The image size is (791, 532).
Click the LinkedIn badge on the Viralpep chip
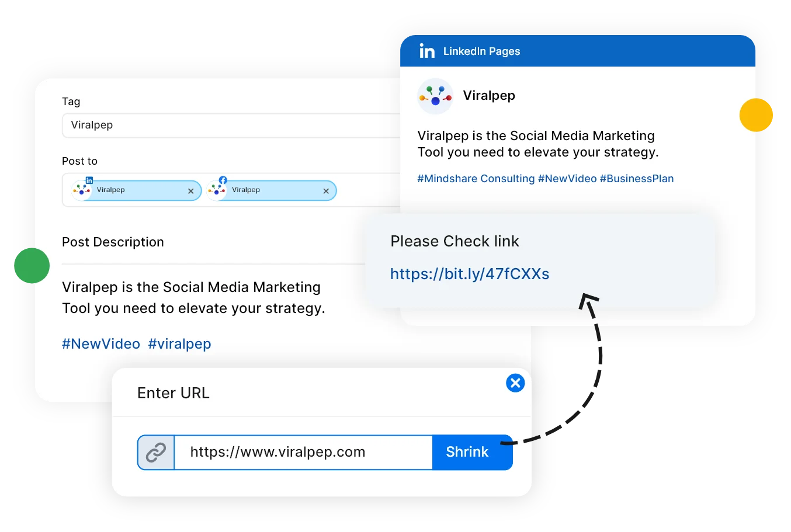pyautogui.click(x=89, y=182)
